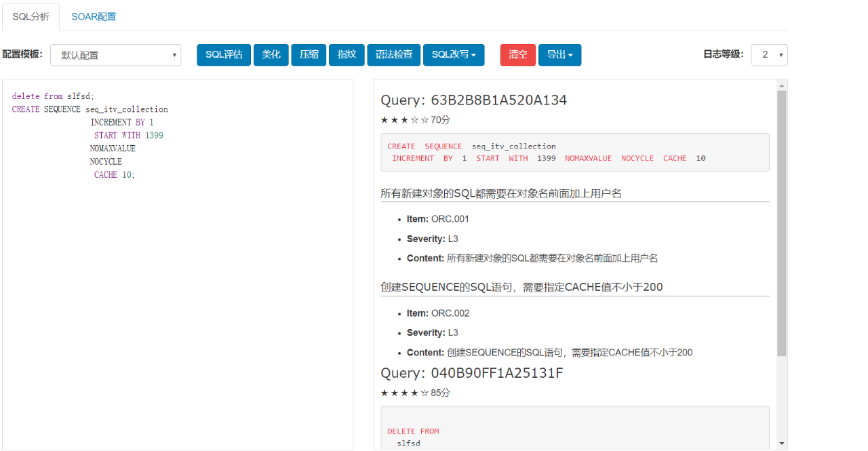Click the 'Severity: L3' under ORC.001
868x451 pixels.
point(433,239)
